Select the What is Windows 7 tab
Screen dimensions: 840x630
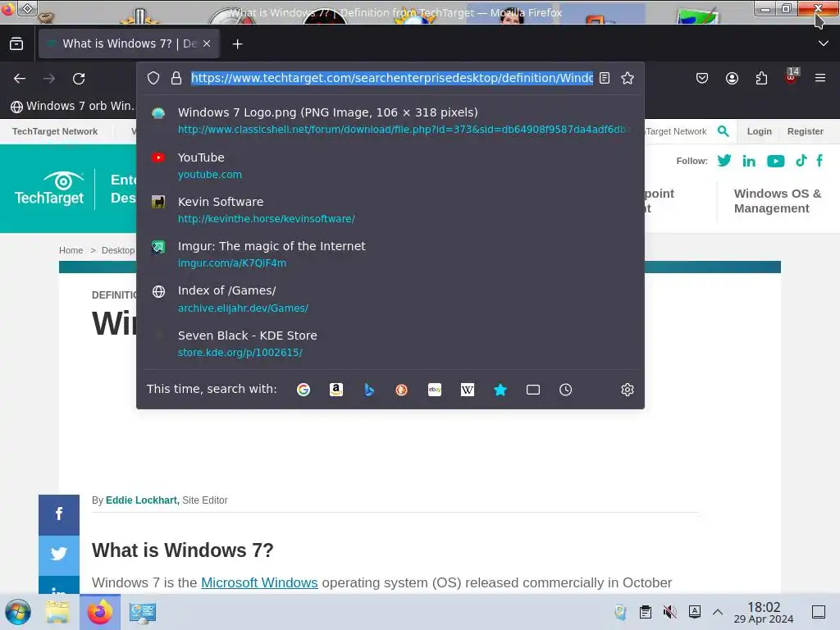[129, 43]
